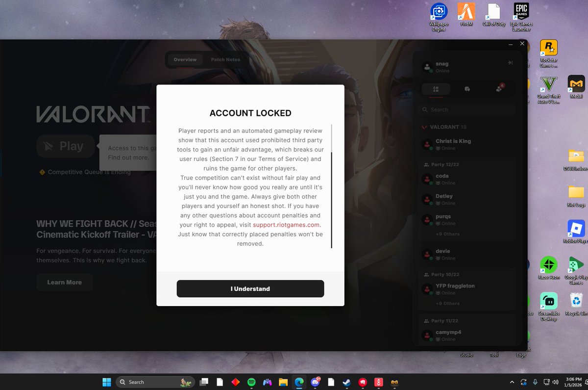This screenshot has width=588, height=390.
Task: Click the Competitive Queue is Ending notice
Action: [x=85, y=172]
